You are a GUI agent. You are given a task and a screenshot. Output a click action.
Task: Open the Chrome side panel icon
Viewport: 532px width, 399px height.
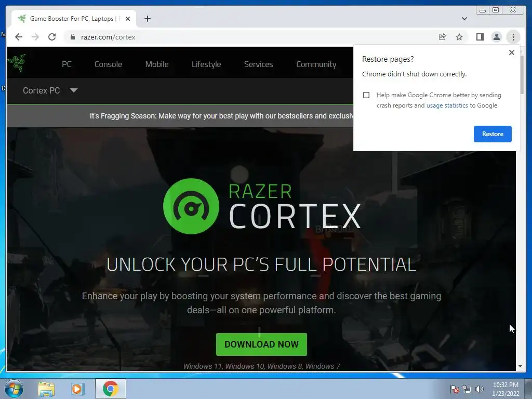click(480, 37)
